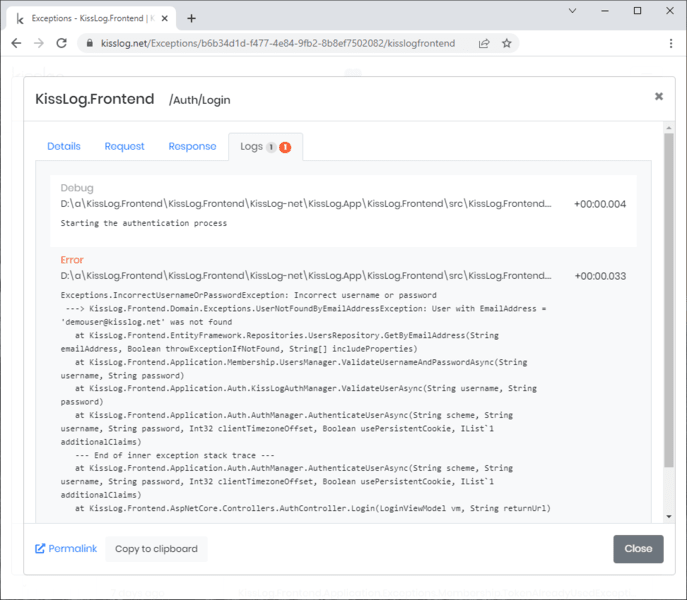Click the red error count badge

[285, 147]
